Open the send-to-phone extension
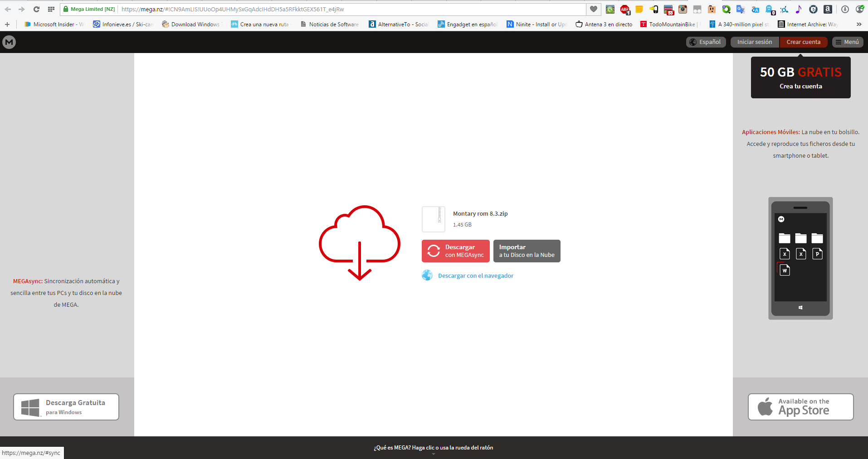868x459 pixels. [x=654, y=9]
